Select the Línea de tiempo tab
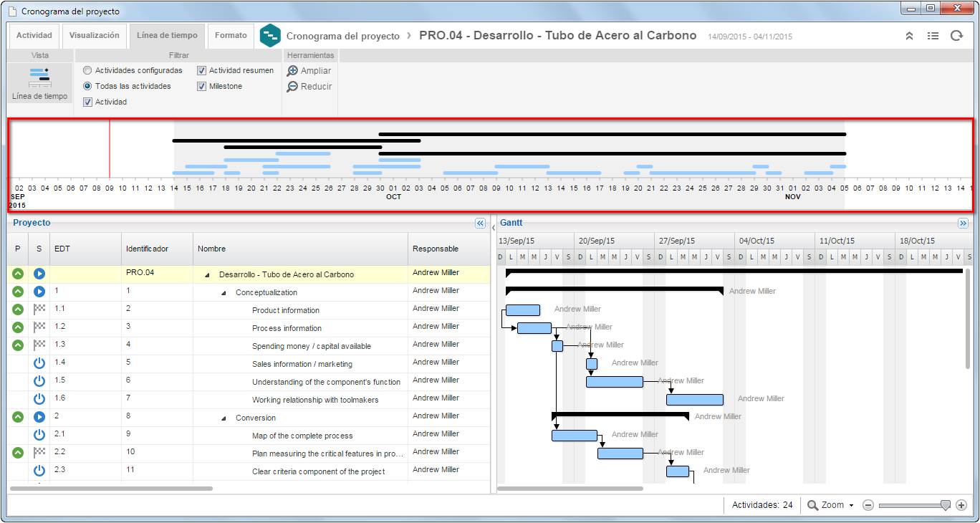 pyautogui.click(x=167, y=35)
